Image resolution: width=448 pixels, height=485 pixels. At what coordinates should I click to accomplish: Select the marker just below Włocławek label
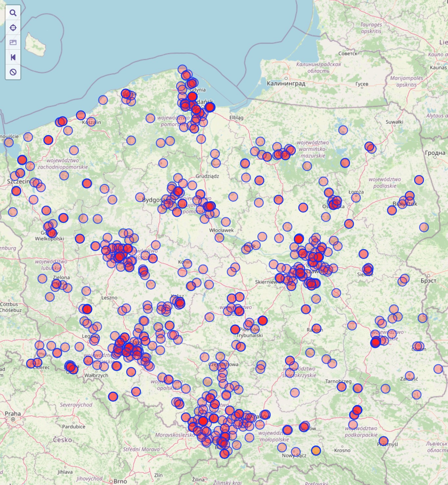tap(219, 237)
